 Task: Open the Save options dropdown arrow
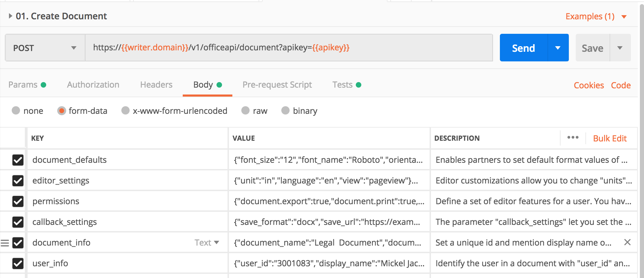(620, 48)
